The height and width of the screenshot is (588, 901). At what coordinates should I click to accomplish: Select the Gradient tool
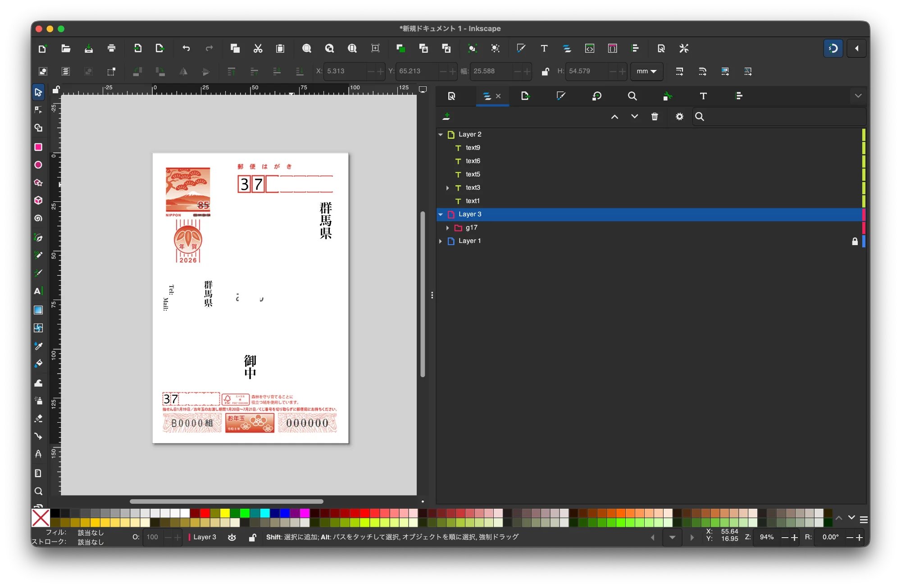coord(38,310)
